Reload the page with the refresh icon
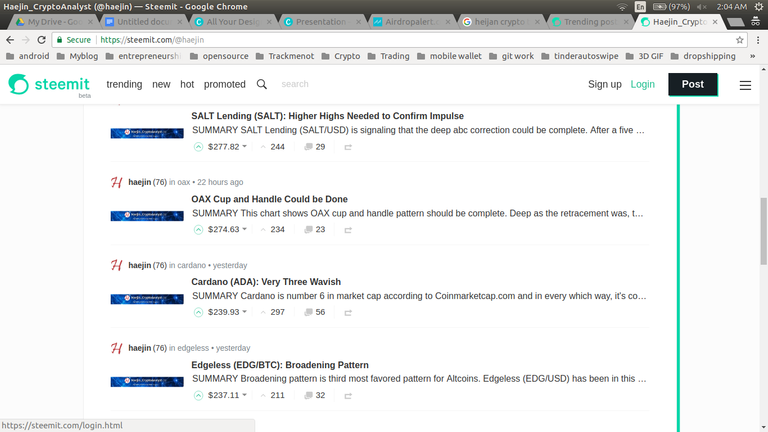Image resolution: width=768 pixels, height=432 pixels. coord(42,40)
